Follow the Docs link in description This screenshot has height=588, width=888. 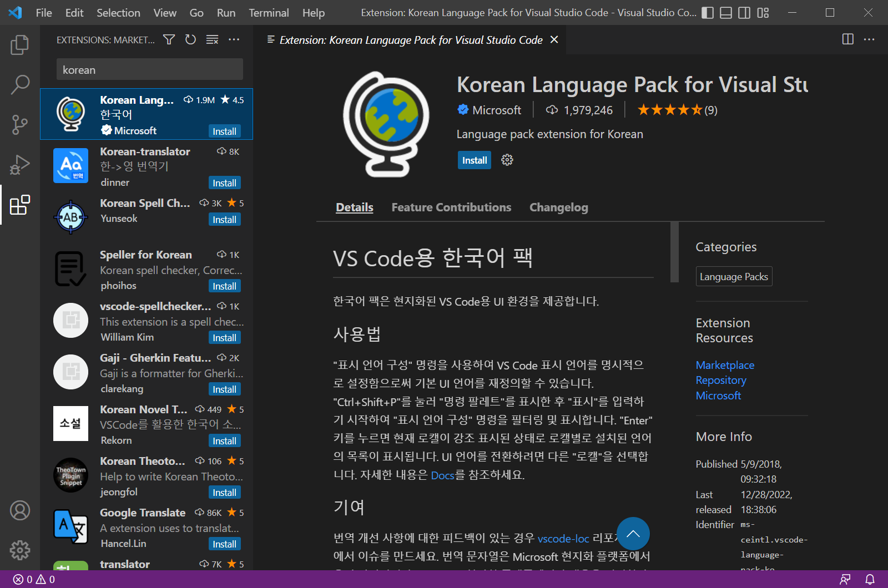pos(442,475)
